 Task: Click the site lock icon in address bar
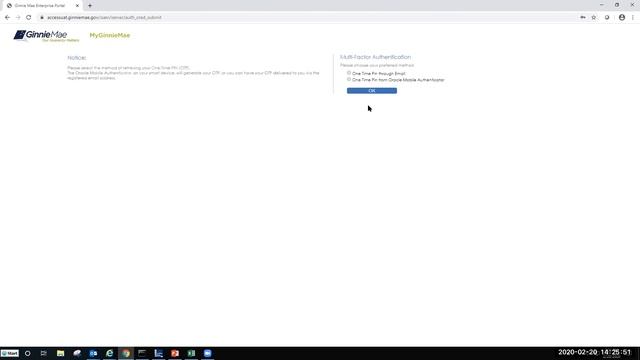click(42, 18)
